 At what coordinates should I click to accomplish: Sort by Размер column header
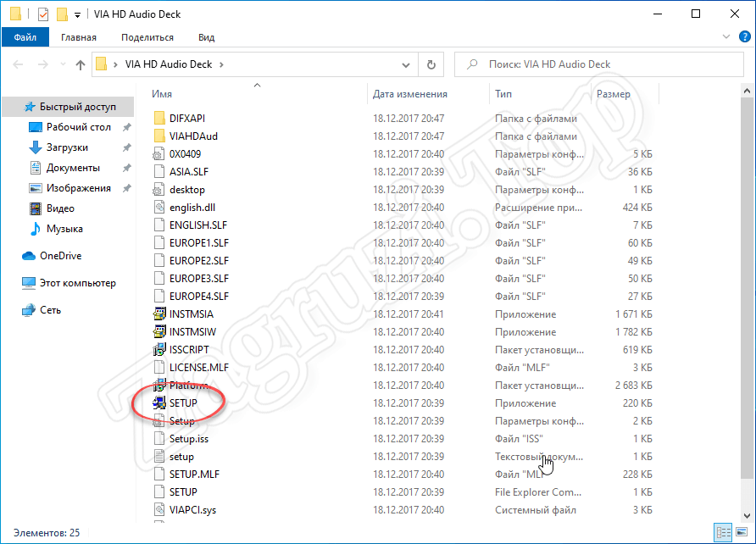pyautogui.click(x=613, y=94)
